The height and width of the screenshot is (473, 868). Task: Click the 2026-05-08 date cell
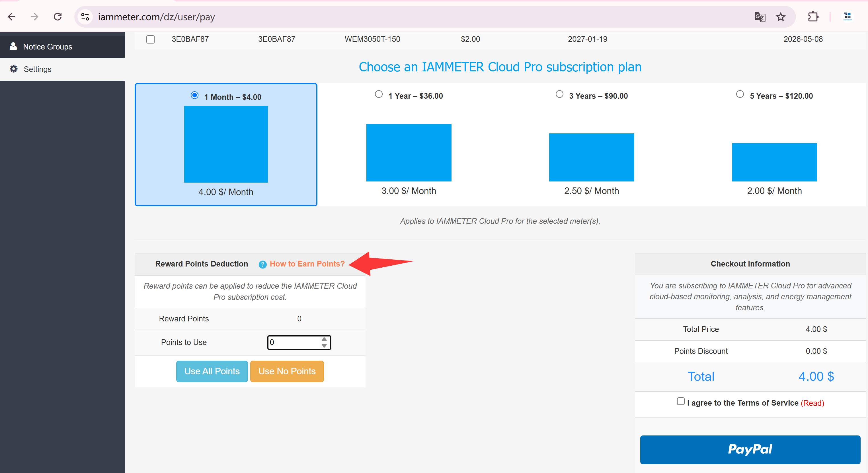tap(803, 39)
